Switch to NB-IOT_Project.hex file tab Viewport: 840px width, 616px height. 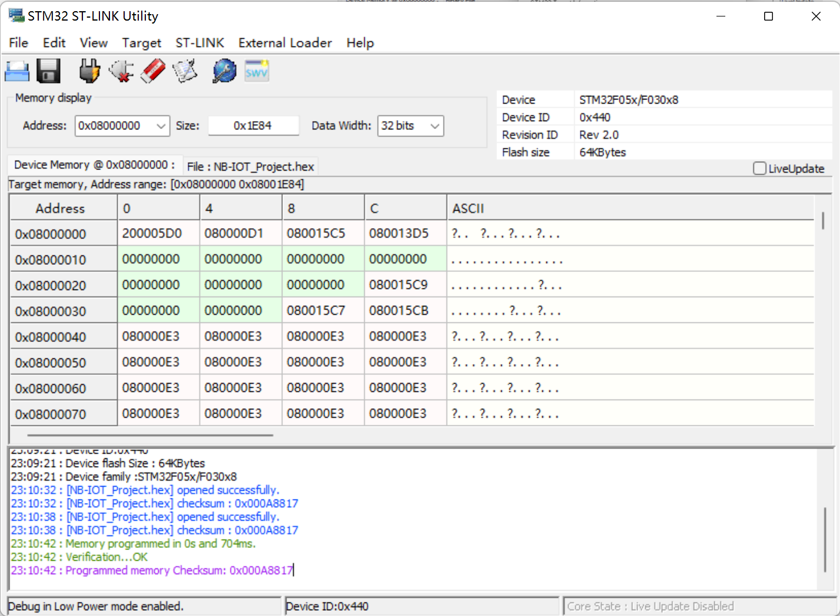[x=250, y=167]
